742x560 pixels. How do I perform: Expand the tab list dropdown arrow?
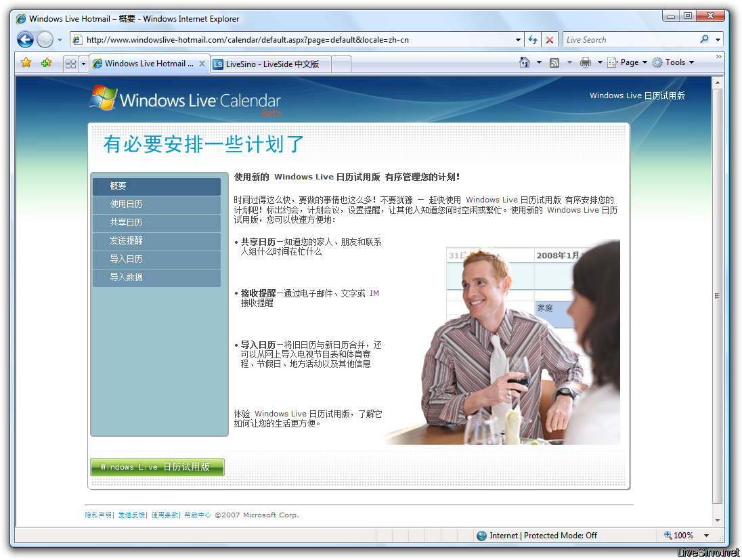point(83,64)
